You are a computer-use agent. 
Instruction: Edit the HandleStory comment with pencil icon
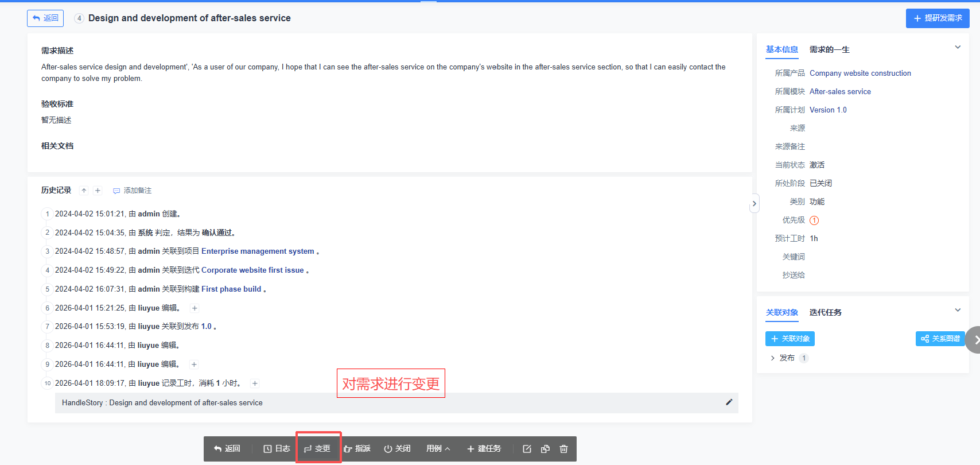[x=729, y=402]
